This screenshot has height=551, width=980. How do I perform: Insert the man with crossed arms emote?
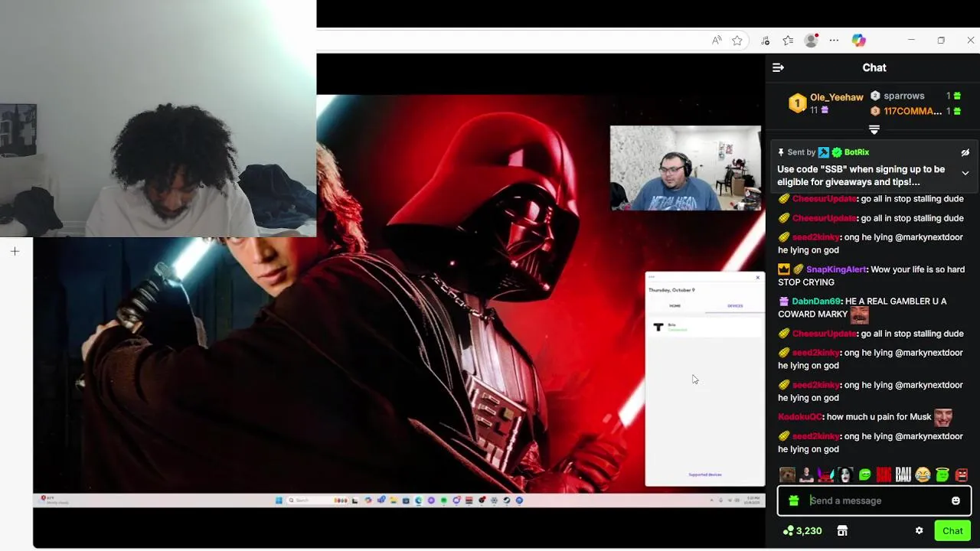point(806,475)
